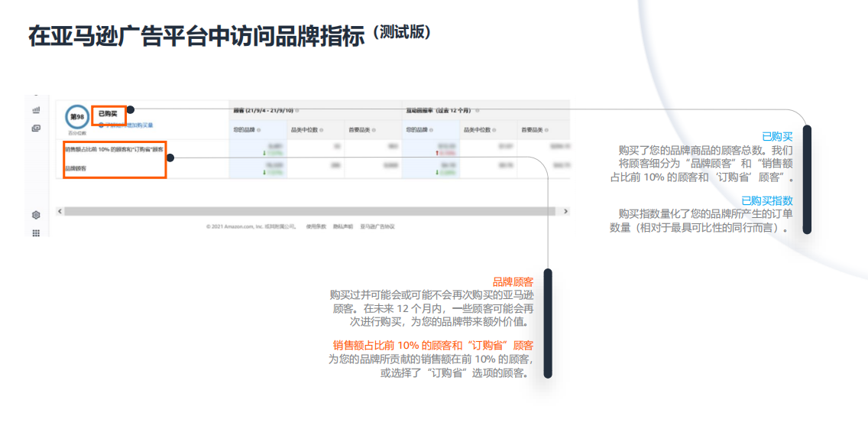Click the 已购买 table heading
Screen dimensions: 868x426
coord(108,113)
